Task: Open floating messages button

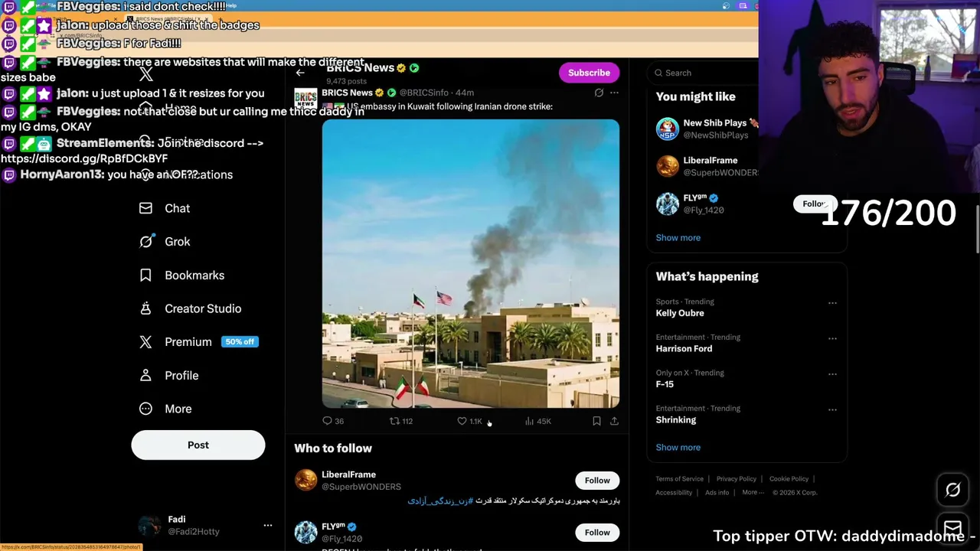Action: 952,528
